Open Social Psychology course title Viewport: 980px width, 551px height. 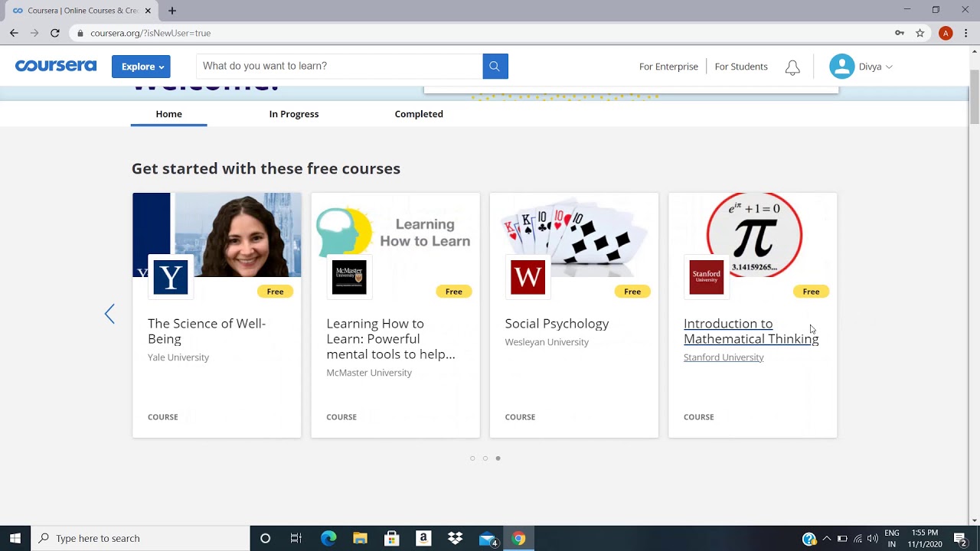click(557, 324)
